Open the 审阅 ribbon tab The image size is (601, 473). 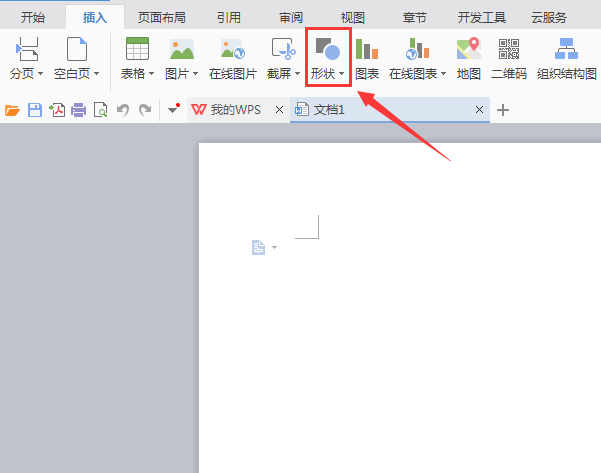point(291,18)
